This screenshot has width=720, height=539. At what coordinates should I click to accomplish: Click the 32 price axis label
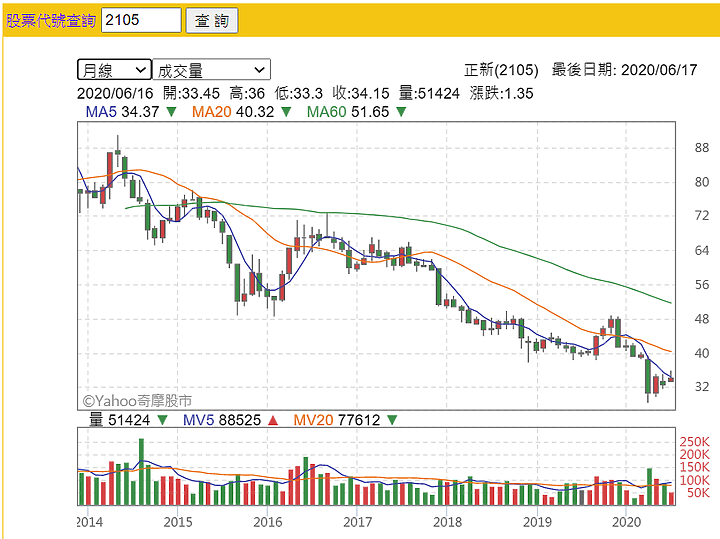coord(702,387)
